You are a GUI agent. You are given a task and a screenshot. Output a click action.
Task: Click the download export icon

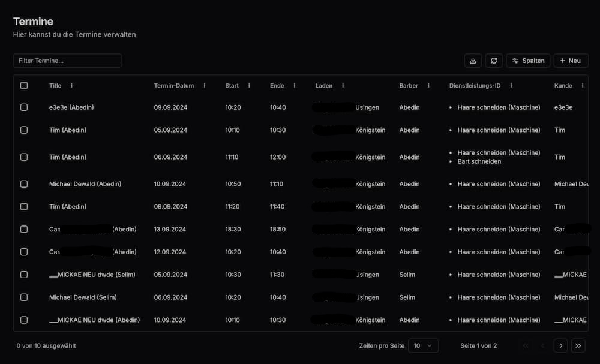pyautogui.click(x=473, y=61)
